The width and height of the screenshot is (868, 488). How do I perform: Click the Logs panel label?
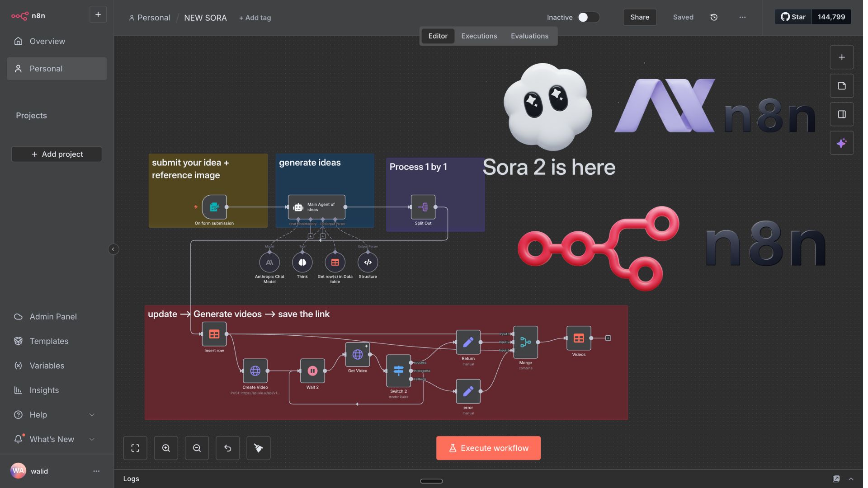coord(131,479)
